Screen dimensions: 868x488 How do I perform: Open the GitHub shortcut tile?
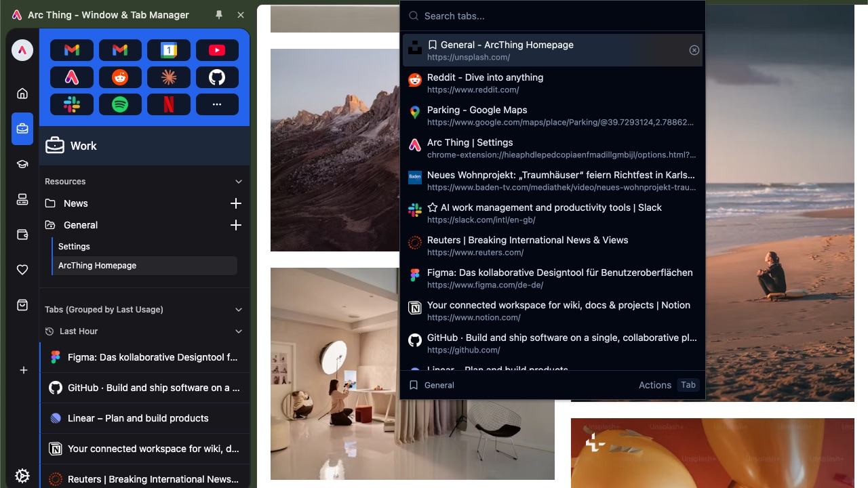point(217,77)
